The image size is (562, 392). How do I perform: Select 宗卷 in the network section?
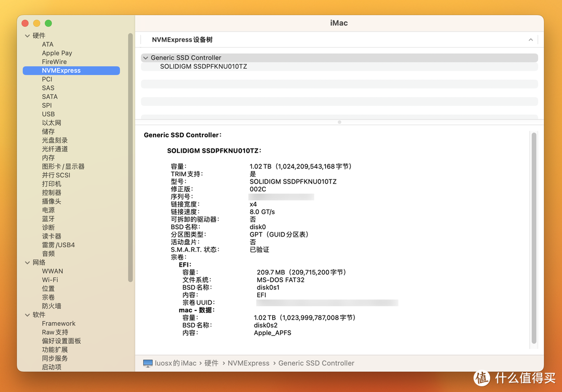[48, 297]
